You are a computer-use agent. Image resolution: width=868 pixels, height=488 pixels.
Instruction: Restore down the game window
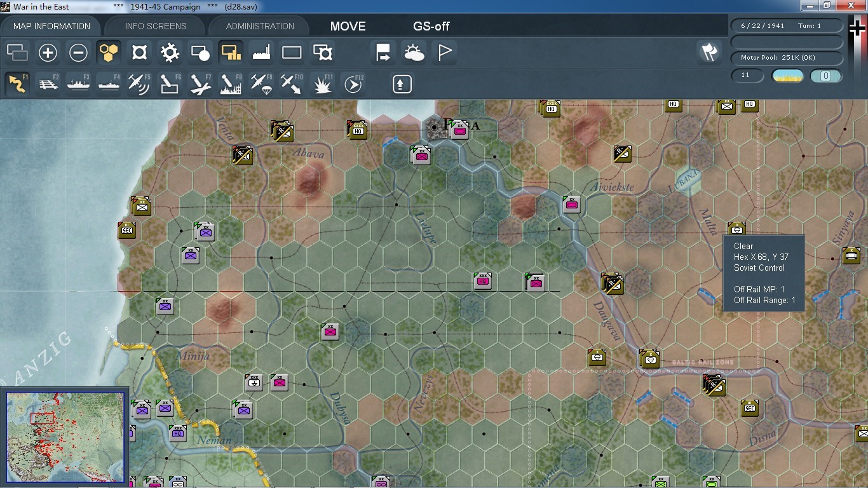pos(826,6)
